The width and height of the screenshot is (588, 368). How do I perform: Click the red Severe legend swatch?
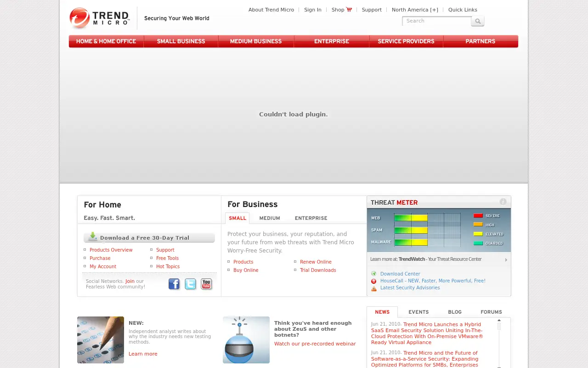(478, 216)
